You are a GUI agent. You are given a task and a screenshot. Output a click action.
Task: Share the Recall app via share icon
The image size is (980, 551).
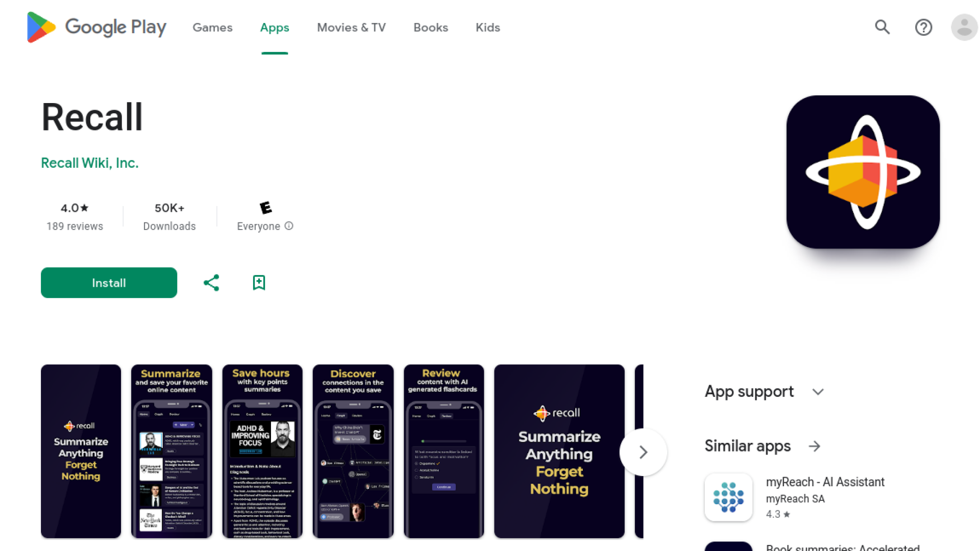pos(211,283)
